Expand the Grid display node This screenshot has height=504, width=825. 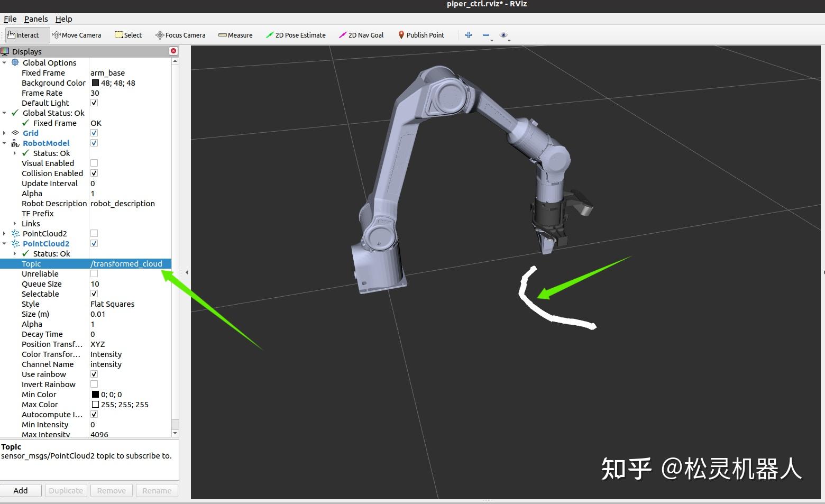pyautogui.click(x=4, y=133)
